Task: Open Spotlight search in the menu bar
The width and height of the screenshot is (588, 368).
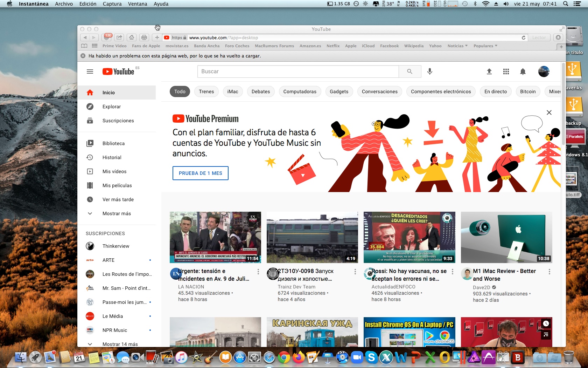Action: (566, 4)
